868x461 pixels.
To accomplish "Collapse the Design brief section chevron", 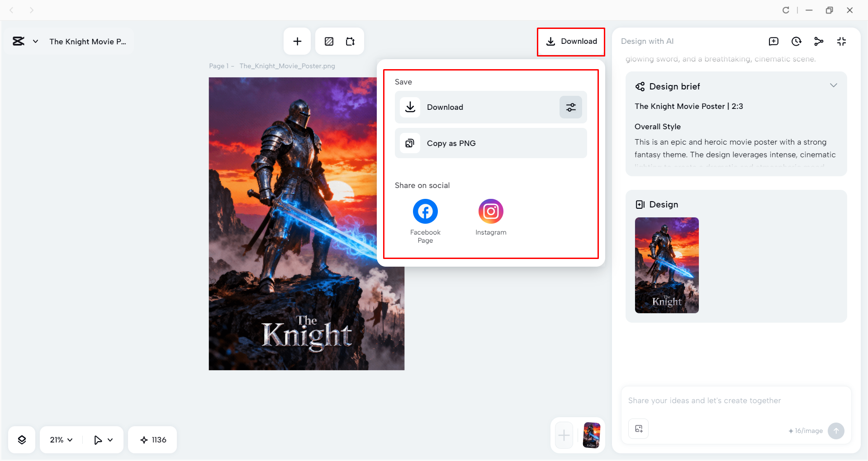I will tap(833, 85).
